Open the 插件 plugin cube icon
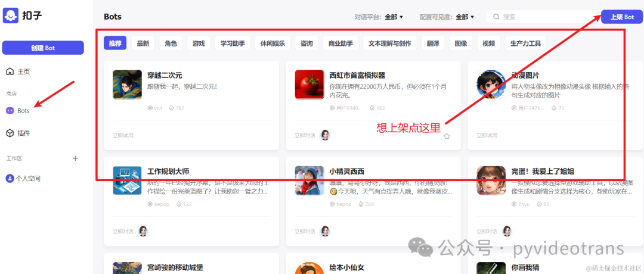The image size is (644, 274). point(10,133)
